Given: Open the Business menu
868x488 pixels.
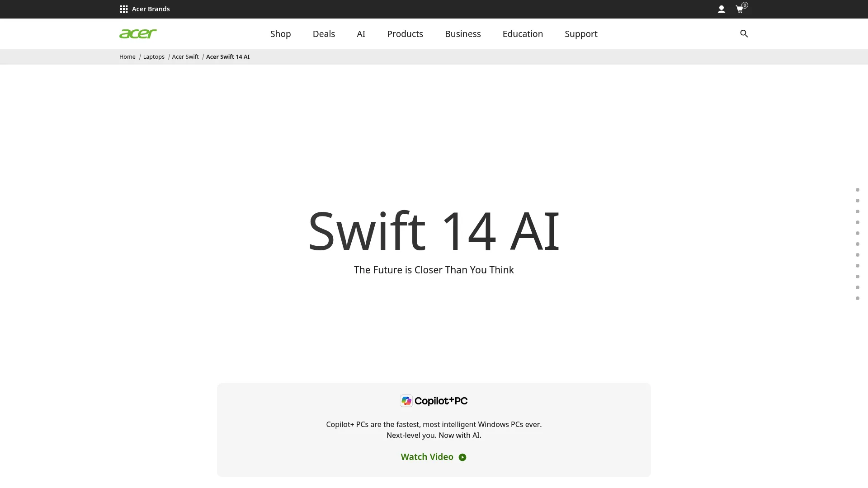Looking at the screenshot, I should click(463, 34).
